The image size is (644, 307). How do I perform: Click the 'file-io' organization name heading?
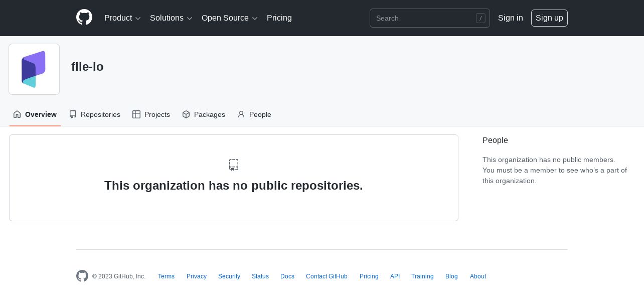coord(87,67)
